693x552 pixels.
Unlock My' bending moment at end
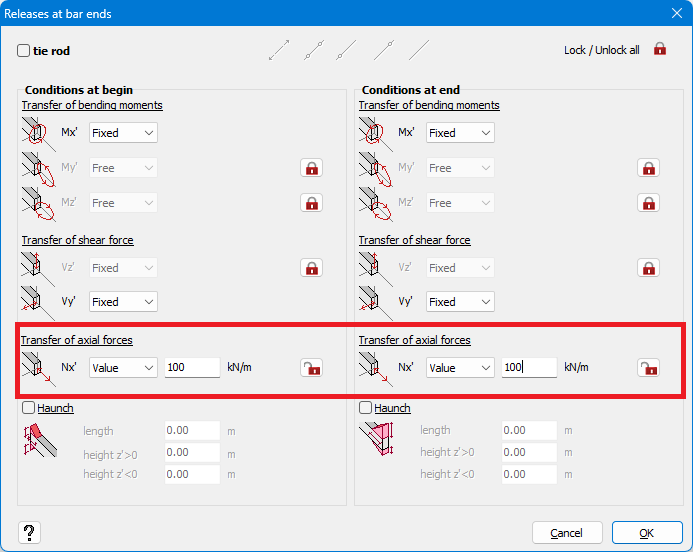(x=649, y=168)
